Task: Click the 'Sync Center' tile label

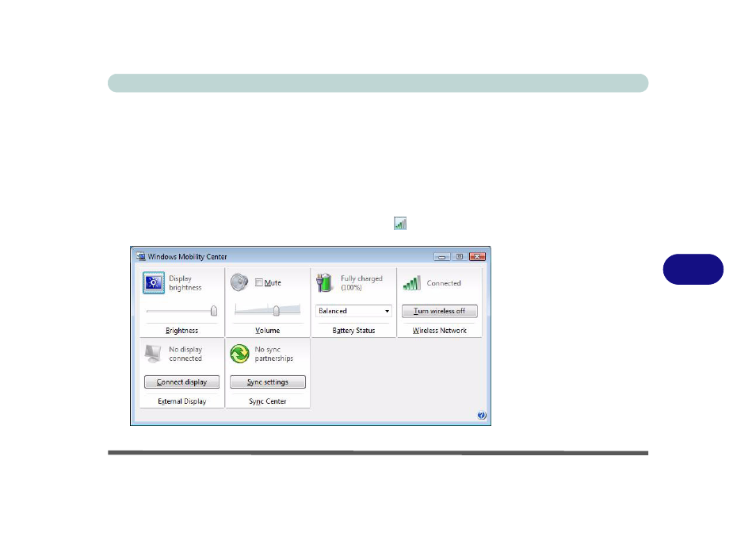Action: pos(268,401)
